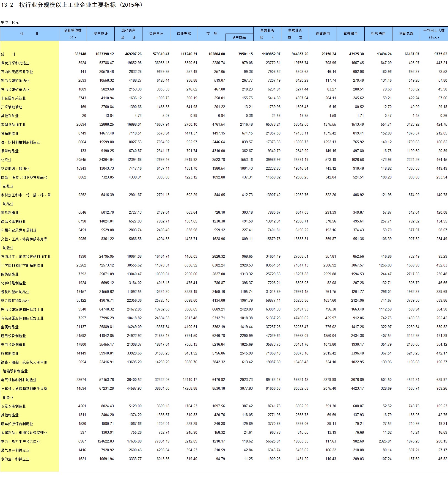Select the '管理费用' column header

(351, 34)
